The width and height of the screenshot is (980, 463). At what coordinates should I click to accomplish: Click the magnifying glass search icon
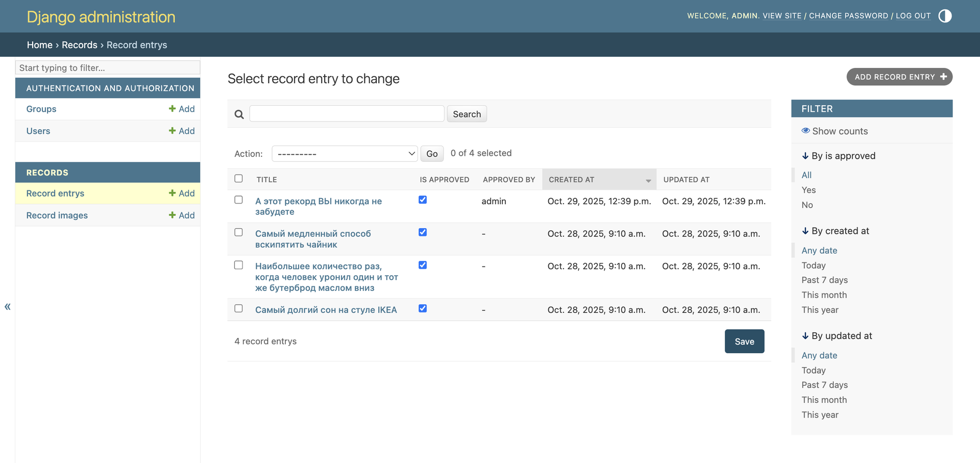pos(239,114)
